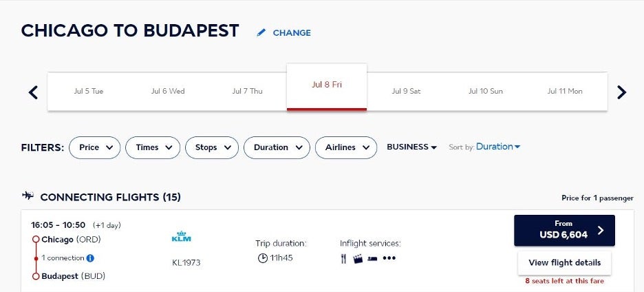The width and height of the screenshot is (644, 292).
Task: Click the KLM airline logo
Action: coord(181,237)
